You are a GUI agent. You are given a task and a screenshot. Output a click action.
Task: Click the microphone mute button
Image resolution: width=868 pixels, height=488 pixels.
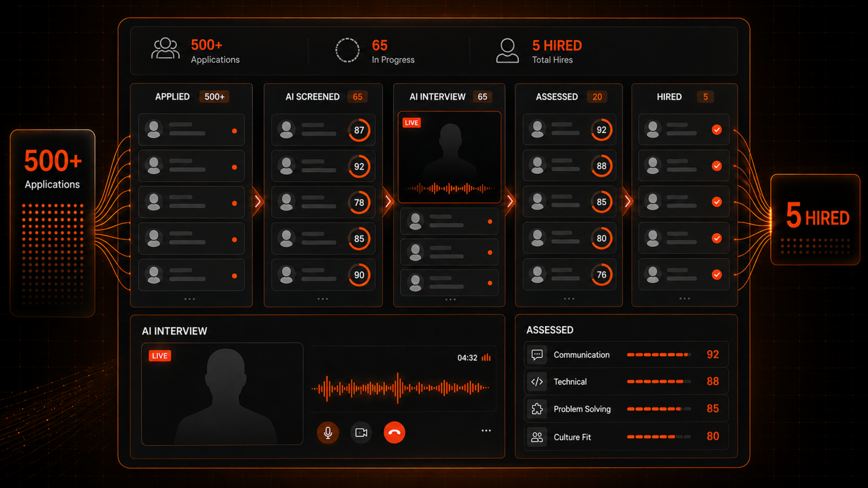328,432
